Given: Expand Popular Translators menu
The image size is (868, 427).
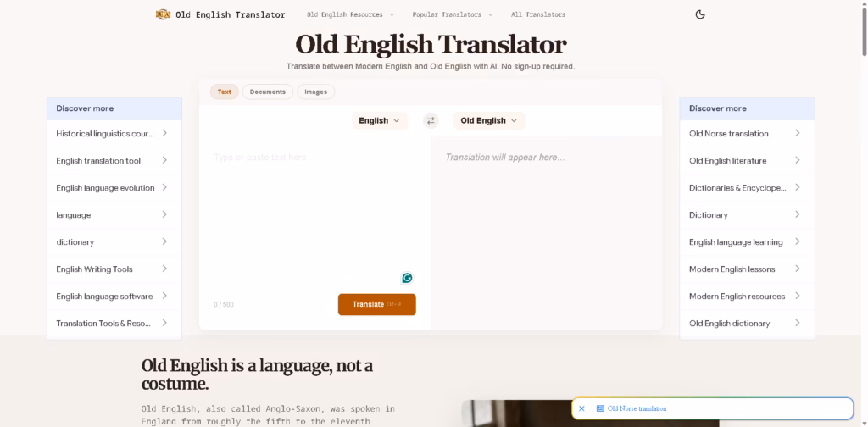Looking at the screenshot, I should pos(452,15).
